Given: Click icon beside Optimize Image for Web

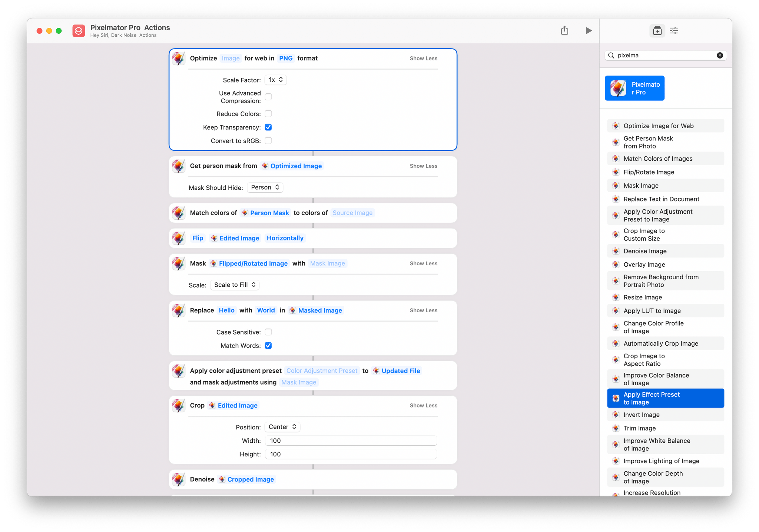Looking at the screenshot, I should [616, 126].
